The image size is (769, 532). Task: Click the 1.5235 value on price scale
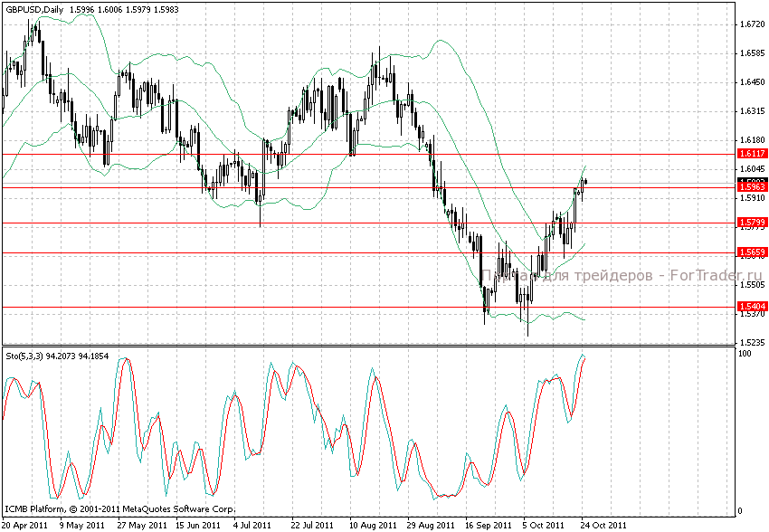click(x=750, y=343)
